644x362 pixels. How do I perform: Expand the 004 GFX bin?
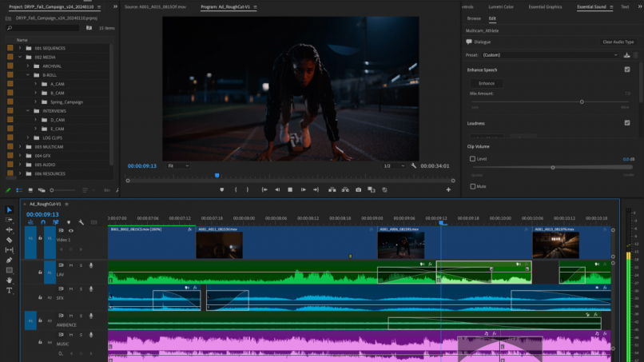point(20,156)
